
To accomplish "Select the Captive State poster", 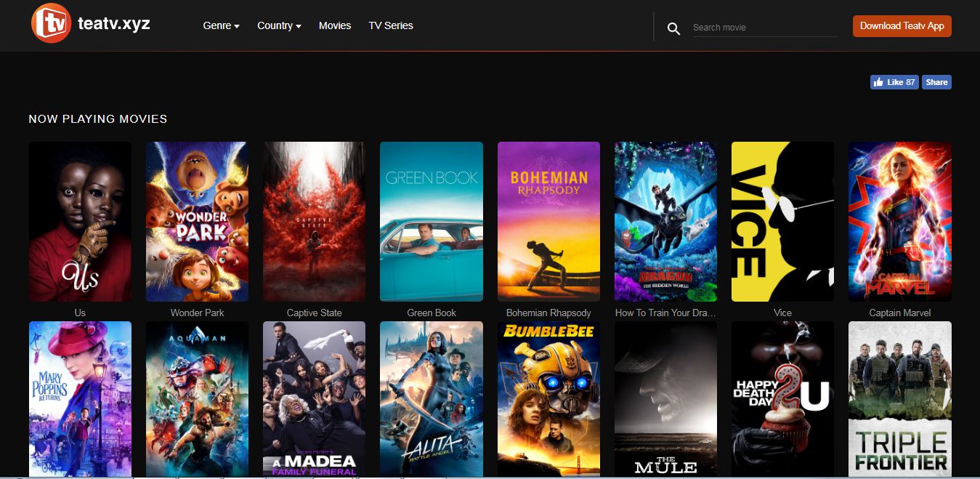I will coord(314,221).
